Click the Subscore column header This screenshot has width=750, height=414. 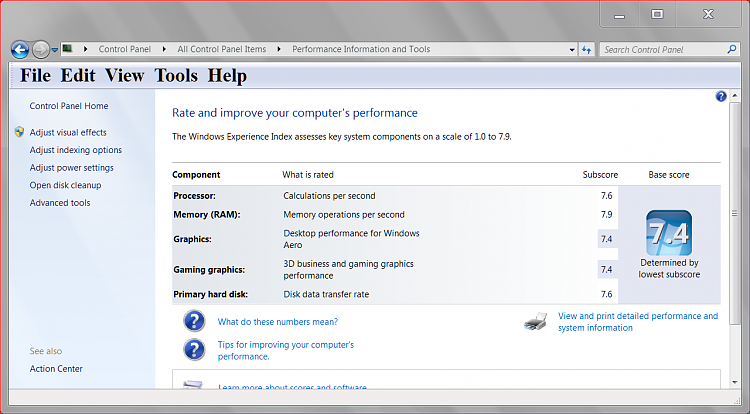600,175
